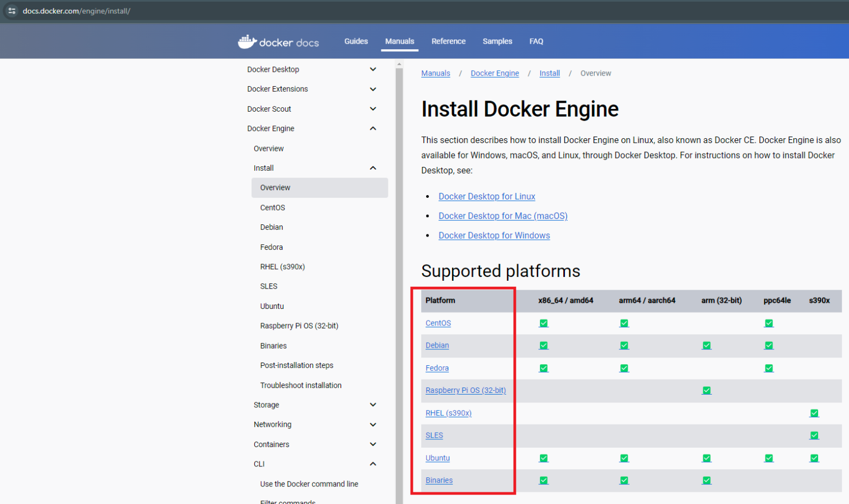
Task: Click the tab search icon in address bar
Action: tap(11, 11)
